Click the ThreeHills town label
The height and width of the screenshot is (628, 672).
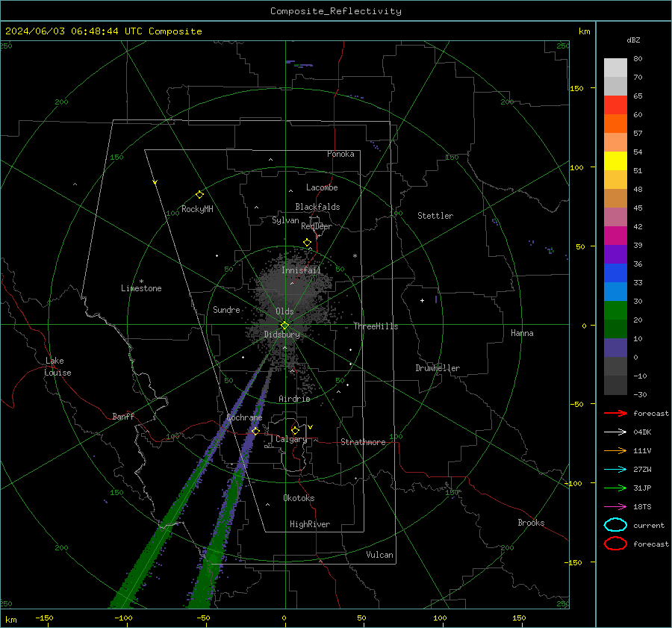click(376, 326)
